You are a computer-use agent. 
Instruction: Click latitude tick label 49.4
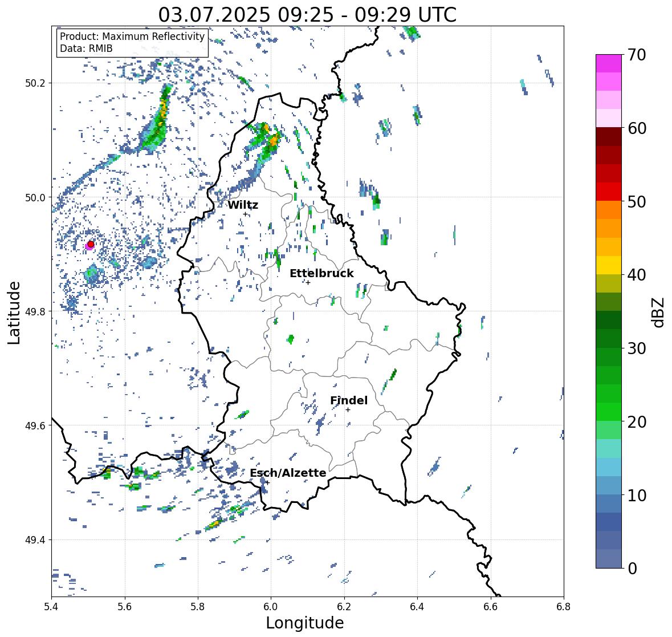[35, 540]
